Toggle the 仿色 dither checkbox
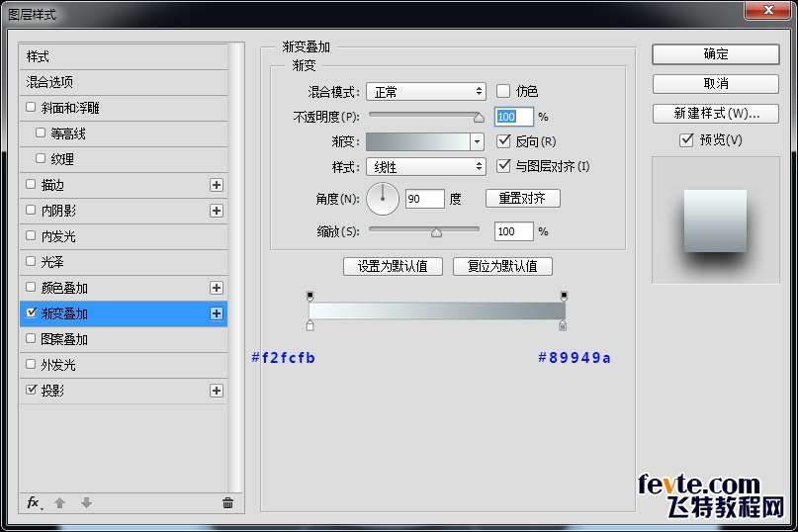The height and width of the screenshot is (532, 798). pos(502,91)
